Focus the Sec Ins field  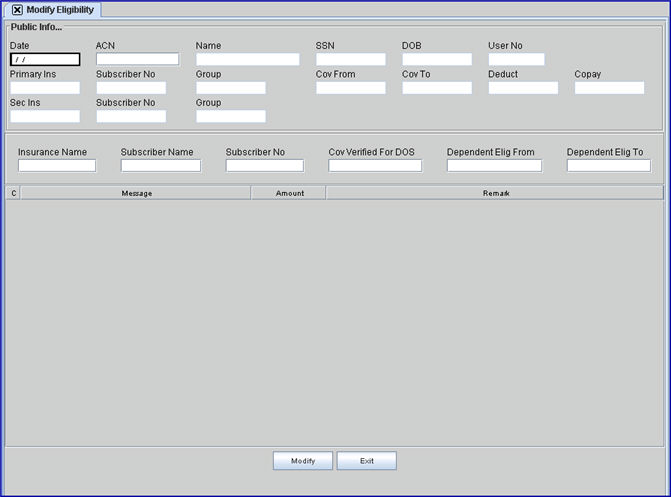(x=45, y=116)
